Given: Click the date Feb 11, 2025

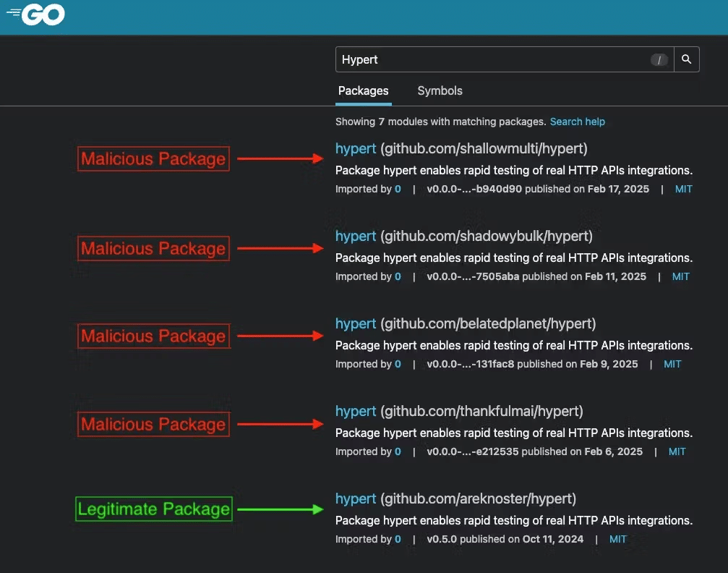Looking at the screenshot, I should point(615,276).
